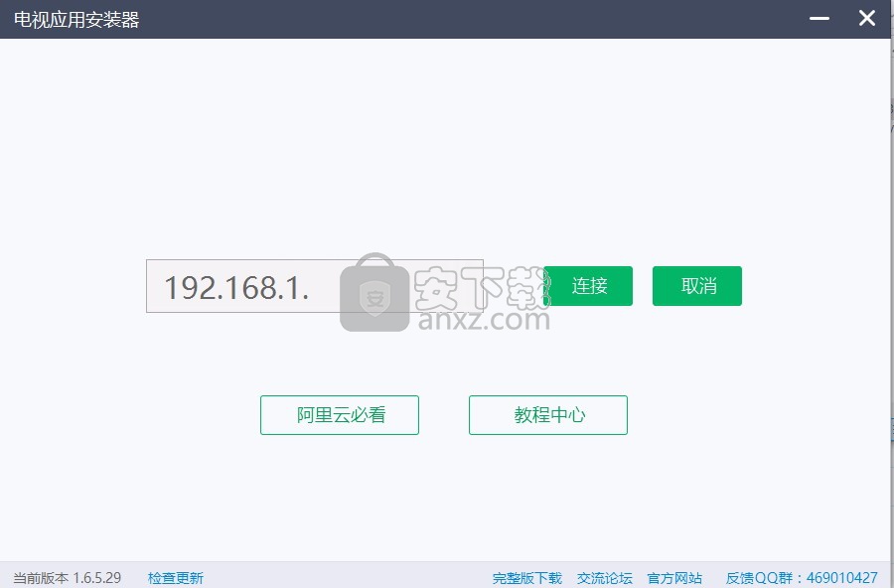Screen dimensions: 894x588
Task: Click the 检查更新 check update link
Action: click(x=176, y=578)
